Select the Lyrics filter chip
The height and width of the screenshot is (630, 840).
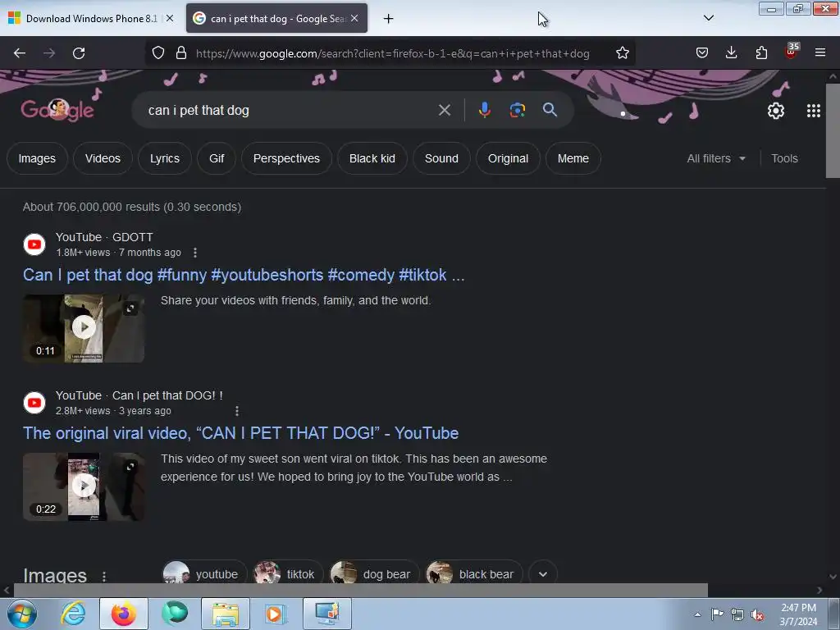[x=164, y=158]
